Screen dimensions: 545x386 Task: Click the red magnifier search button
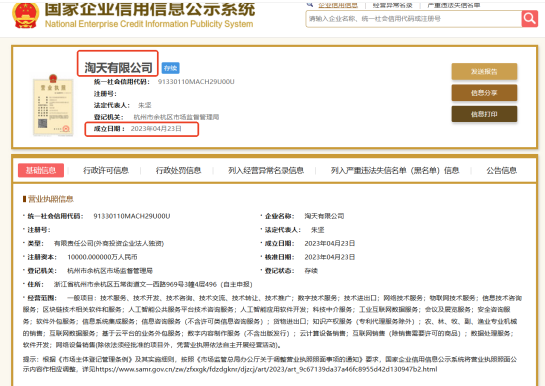coord(529,18)
